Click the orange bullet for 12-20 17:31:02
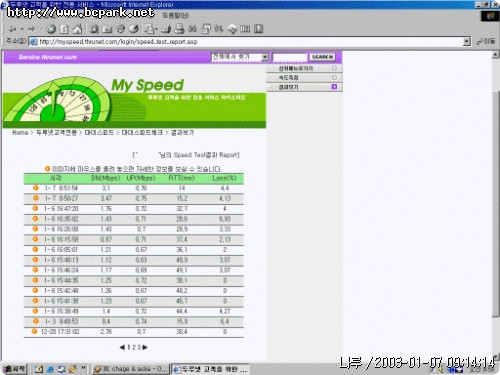Image resolution: width=500 pixels, height=375 pixels. pyautogui.click(x=34, y=332)
